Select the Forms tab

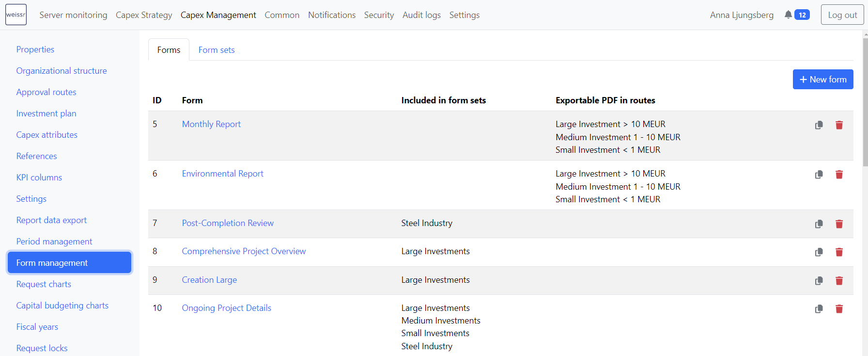click(x=169, y=50)
